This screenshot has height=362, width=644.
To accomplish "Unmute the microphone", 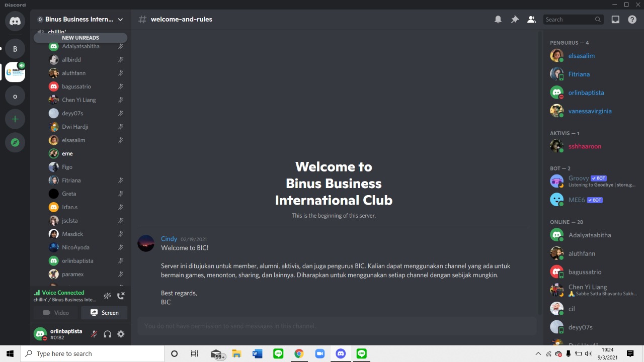I will (94, 334).
